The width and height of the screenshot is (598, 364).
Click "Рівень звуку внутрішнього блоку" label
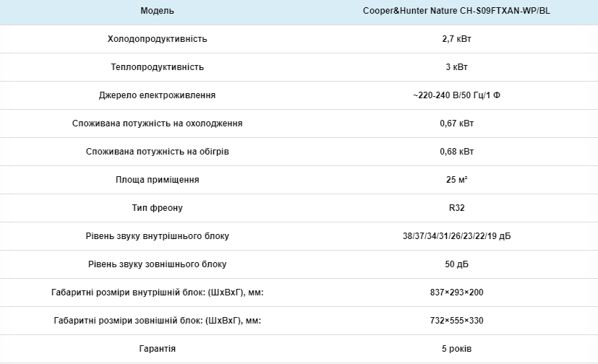pos(158,236)
